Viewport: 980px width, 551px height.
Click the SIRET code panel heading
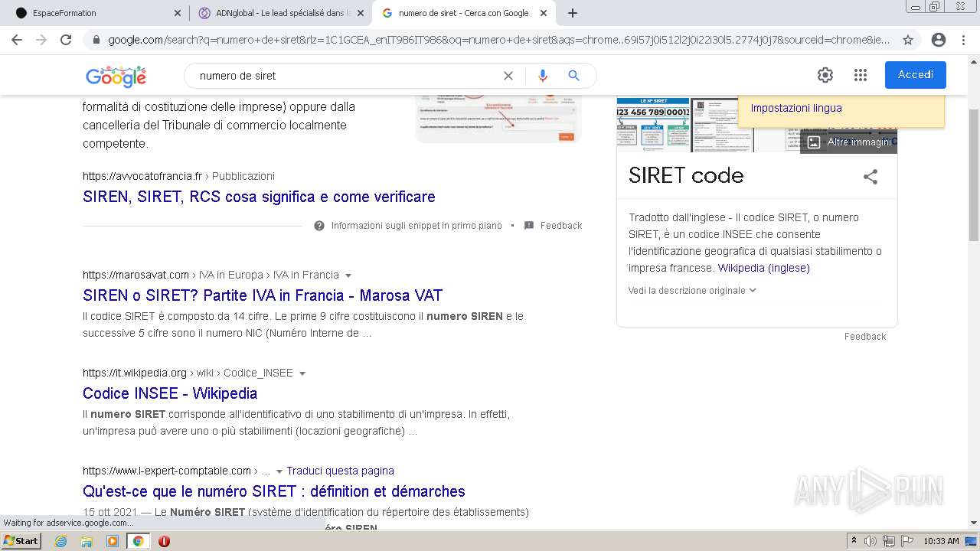coord(686,175)
